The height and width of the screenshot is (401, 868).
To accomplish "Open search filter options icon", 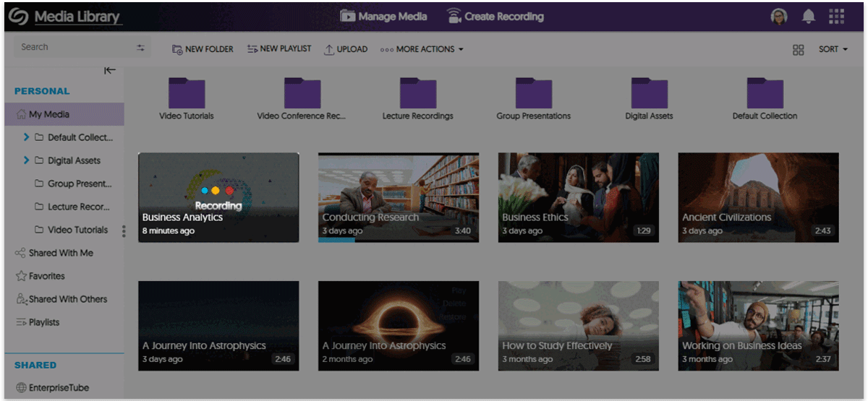I will [140, 48].
